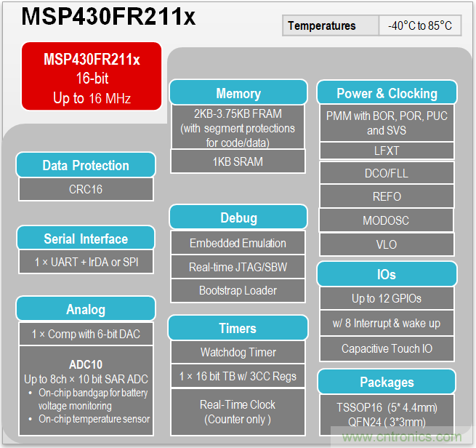Click the UART + IrDA or SPI block
Viewport: 476px width, 448px height.
86,262
